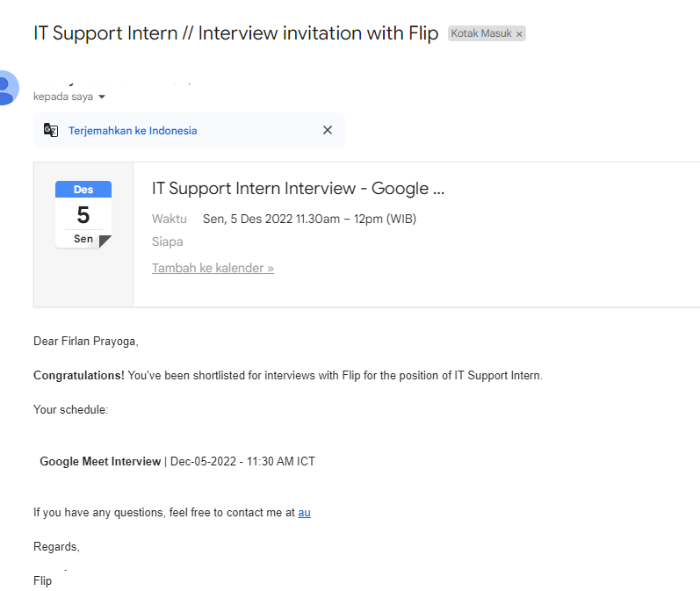
Task: Click the Des 5 Sen calendar date icon
Action: click(83, 214)
